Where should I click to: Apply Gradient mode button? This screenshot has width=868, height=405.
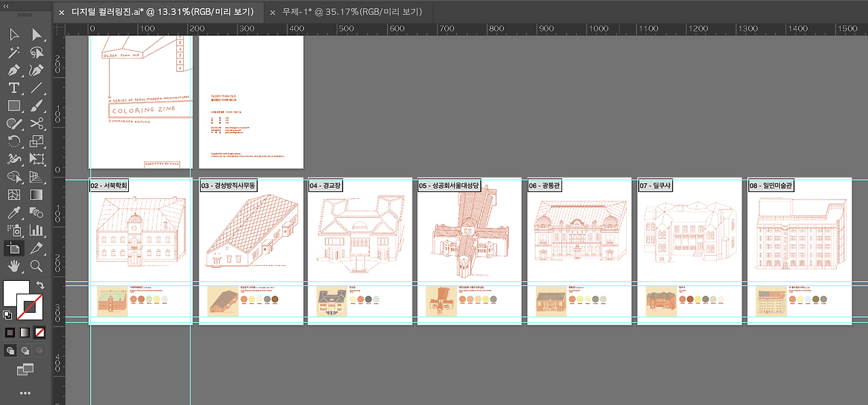(x=25, y=332)
